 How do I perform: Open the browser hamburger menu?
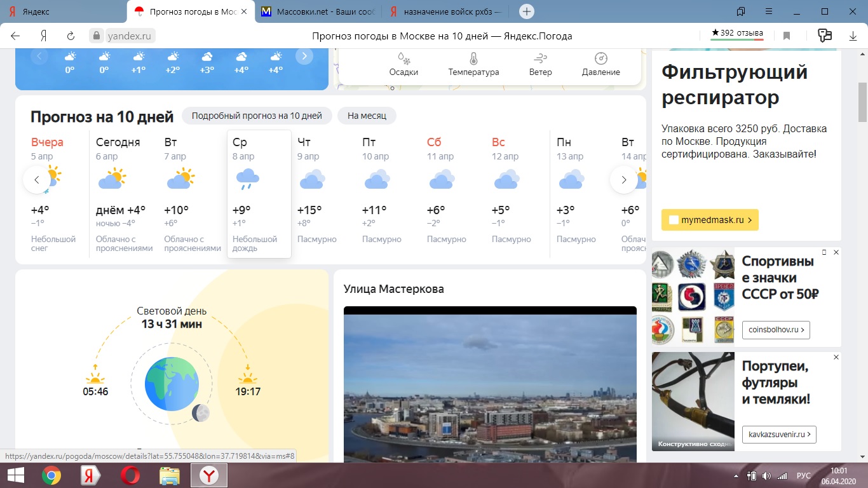[768, 11]
